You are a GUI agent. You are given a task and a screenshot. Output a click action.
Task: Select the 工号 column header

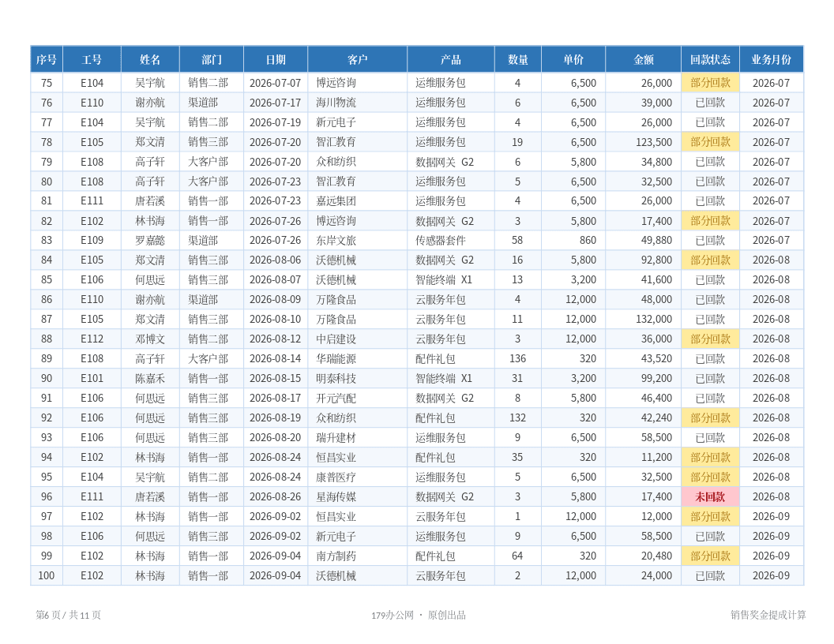tap(92, 59)
